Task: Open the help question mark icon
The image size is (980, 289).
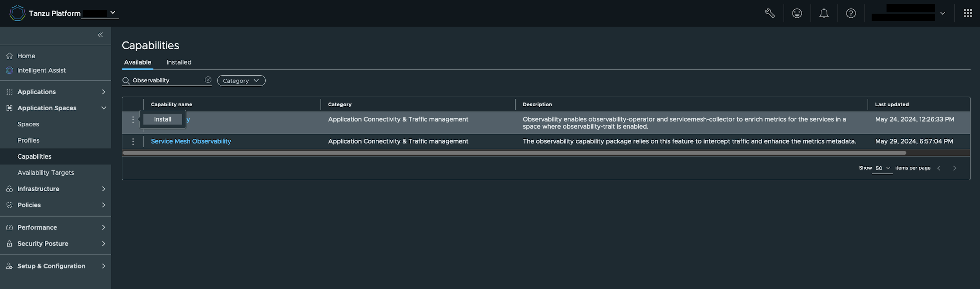Action: pos(851,13)
